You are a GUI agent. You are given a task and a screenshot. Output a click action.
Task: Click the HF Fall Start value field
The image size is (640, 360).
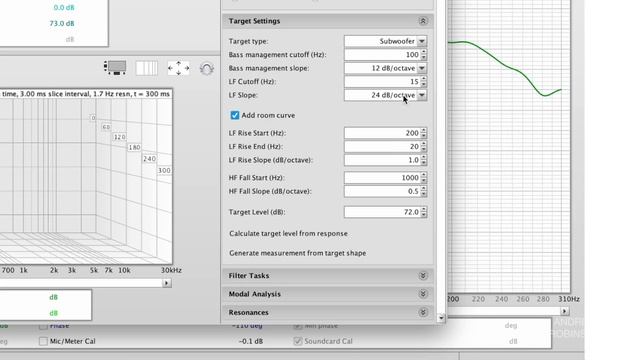coord(382,178)
